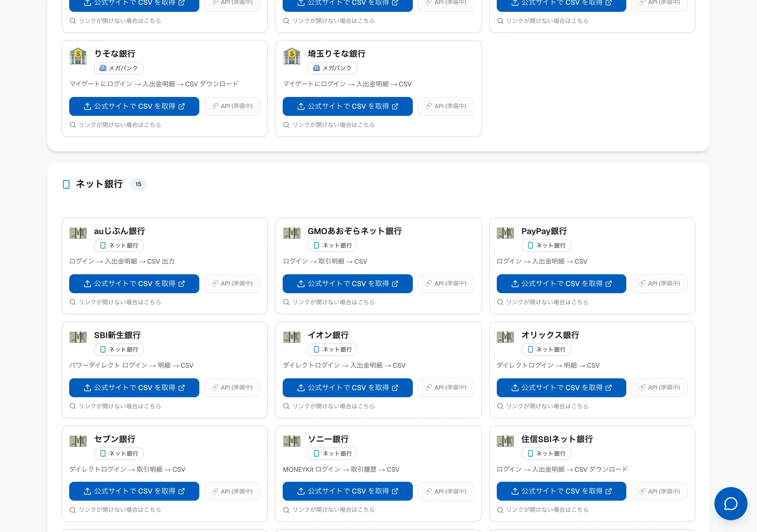The width and height of the screenshot is (757, 532).
Task: Click the magnifier icon under auじぶん銀行 card
Action: 73,302
